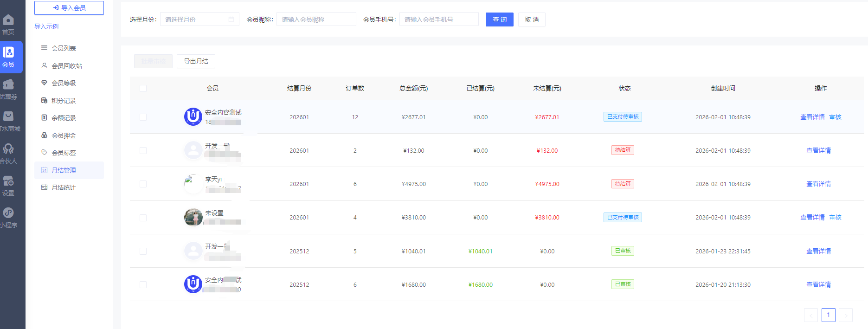Click the 合伙人 partner sidebar icon
Viewport: 868px width, 329px height.
click(x=8, y=149)
